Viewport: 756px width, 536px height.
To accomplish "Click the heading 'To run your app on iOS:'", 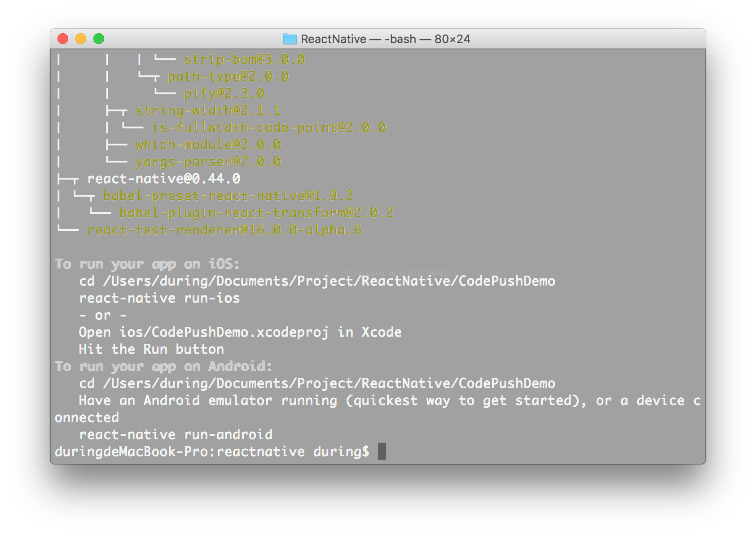I will 147,264.
